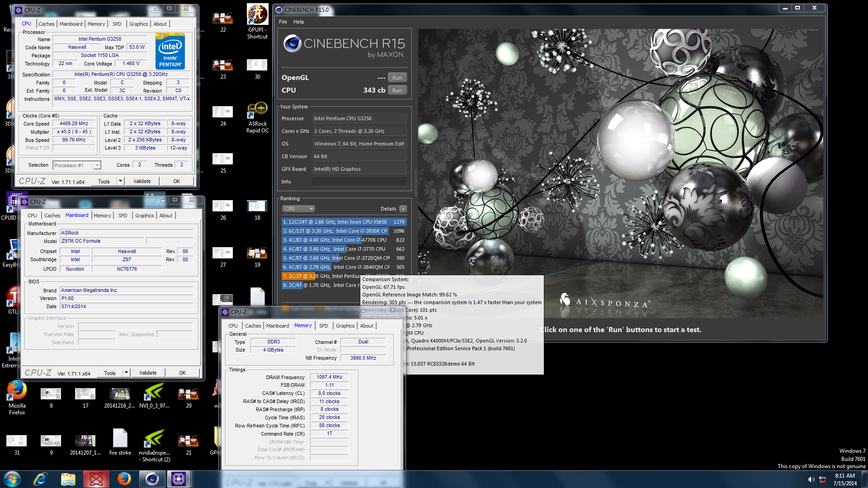The height and width of the screenshot is (488, 868).
Task: Open desktop file named 26
Action: tap(223, 210)
